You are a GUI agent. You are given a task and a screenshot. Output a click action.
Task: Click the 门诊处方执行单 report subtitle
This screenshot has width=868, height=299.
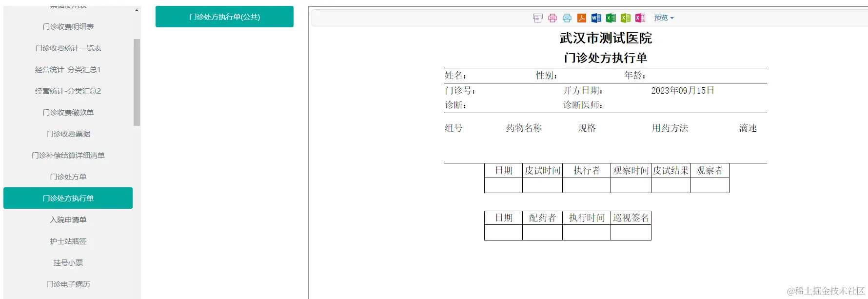pyautogui.click(x=606, y=58)
